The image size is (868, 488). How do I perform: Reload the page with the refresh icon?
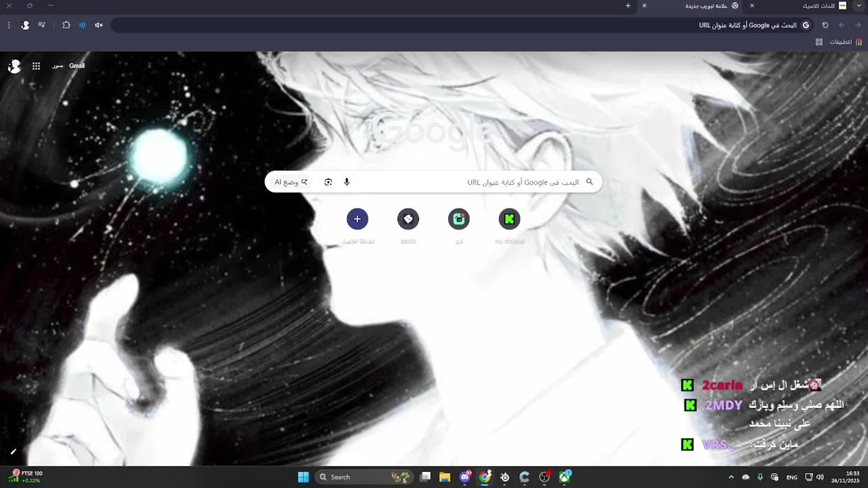[825, 25]
